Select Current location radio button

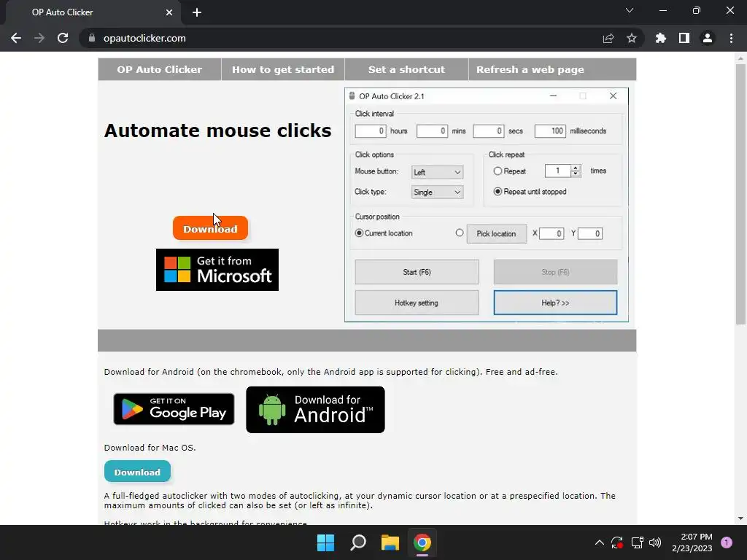359,233
